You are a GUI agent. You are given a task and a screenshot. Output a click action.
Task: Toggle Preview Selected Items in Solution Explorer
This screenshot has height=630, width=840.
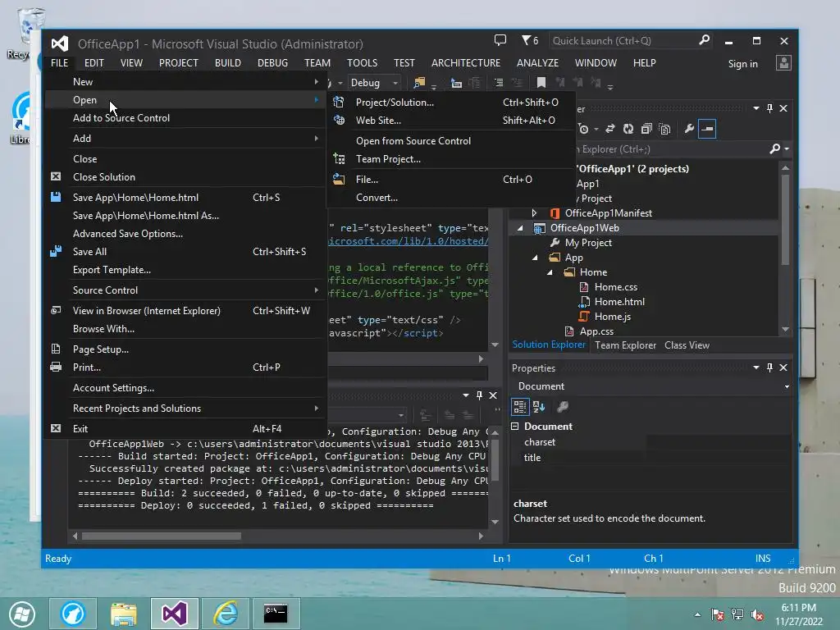click(707, 129)
